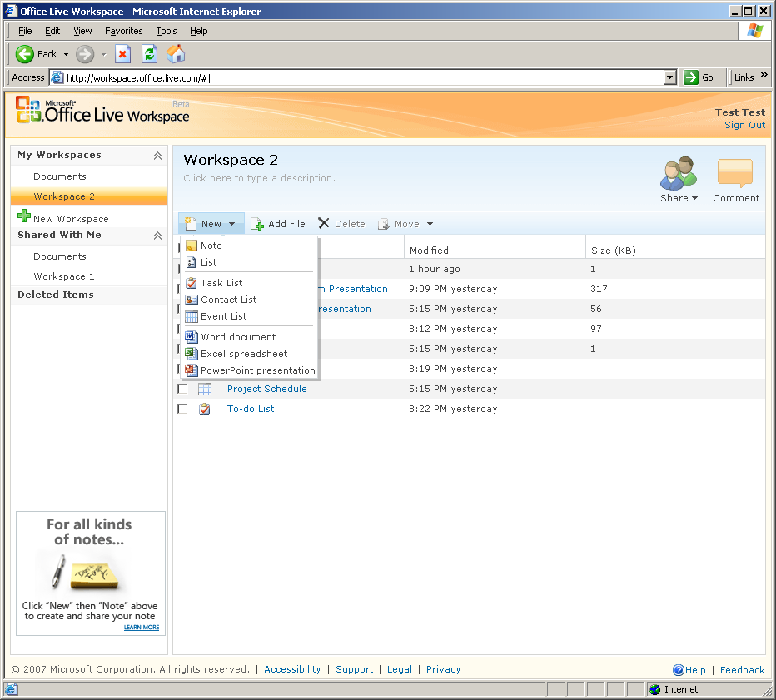
Task: Click the Comment speech bubble icon
Action: click(x=735, y=173)
